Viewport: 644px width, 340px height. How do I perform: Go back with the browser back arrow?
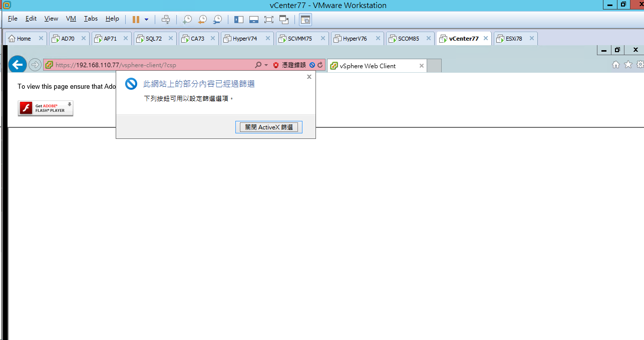(18, 64)
